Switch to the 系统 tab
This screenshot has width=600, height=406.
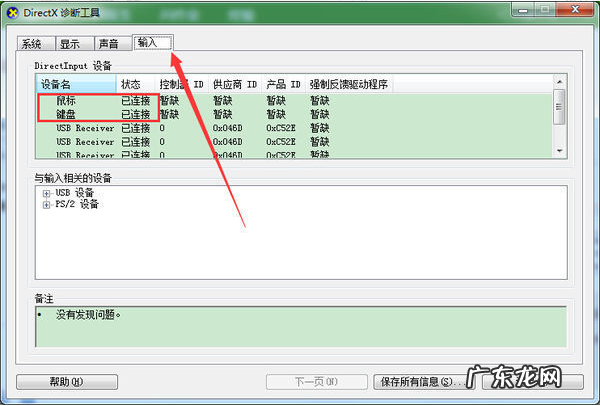36,44
